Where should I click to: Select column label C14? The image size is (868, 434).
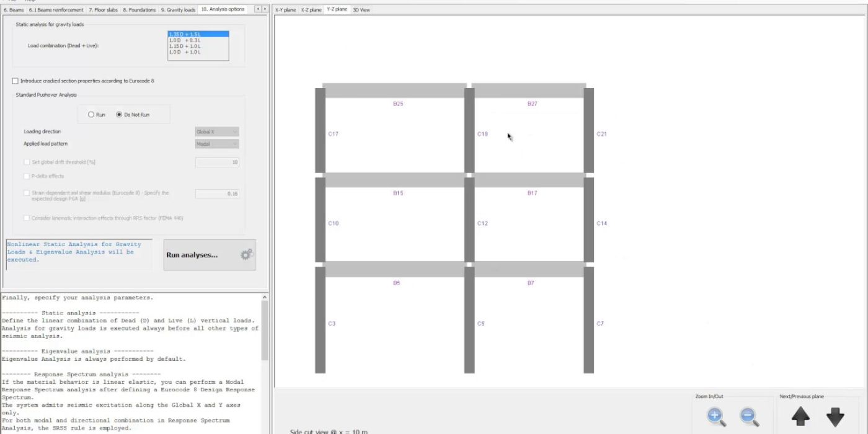click(601, 223)
